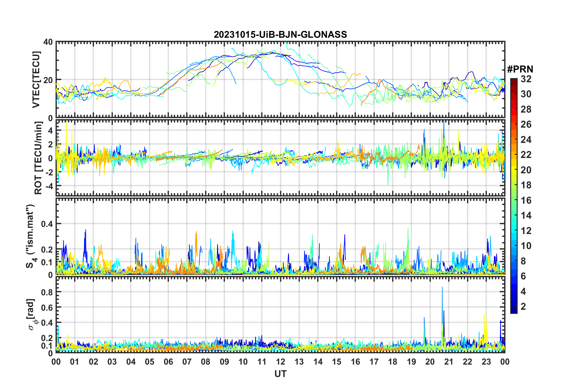Click the plot title 20231015-UiB-BJN-GLONASS
Screen dimensions: 561x392
280,34
